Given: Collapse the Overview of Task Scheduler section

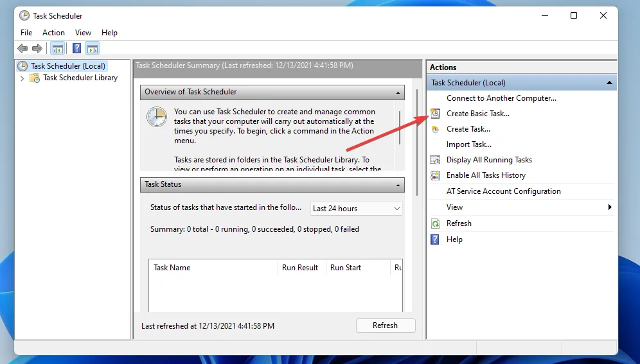Looking at the screenshot, I should click(x=398, y=92).
